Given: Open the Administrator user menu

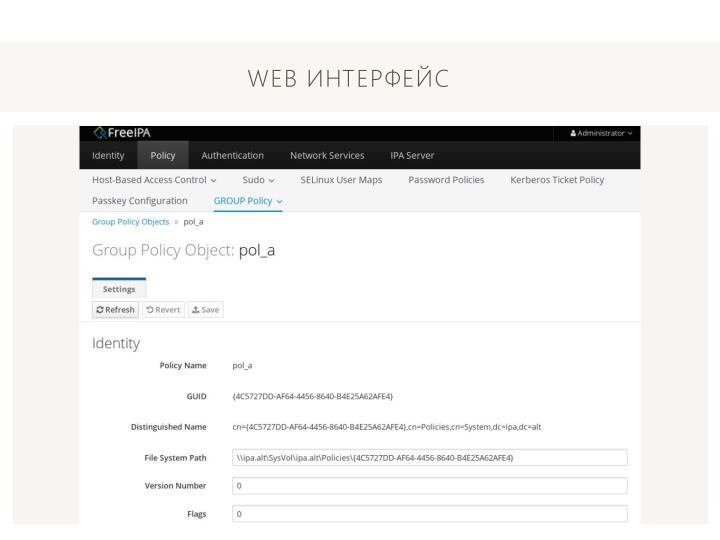Looking at the screenshot, I should pos(600,133).
